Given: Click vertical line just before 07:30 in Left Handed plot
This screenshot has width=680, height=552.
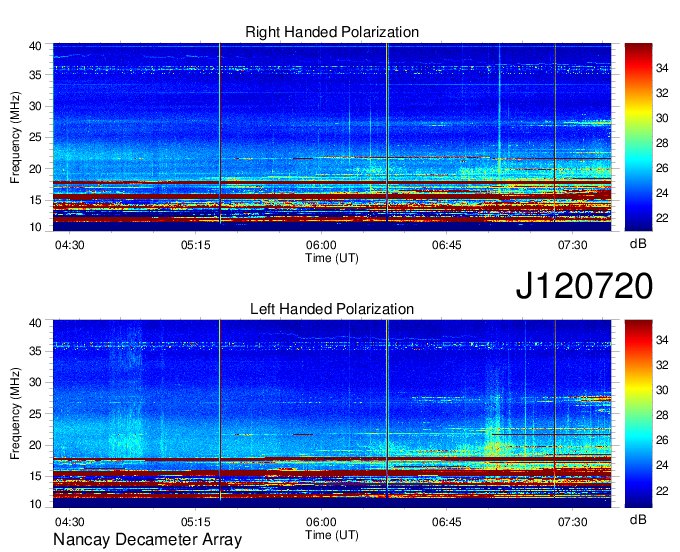Looking at the screenshot, I should pyautogui.click(x=555, y=410).
